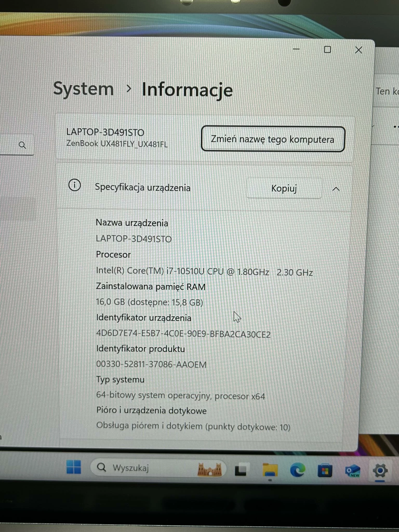
Task: Open Task View from the taskbar
Action: [x=242, y=469]
